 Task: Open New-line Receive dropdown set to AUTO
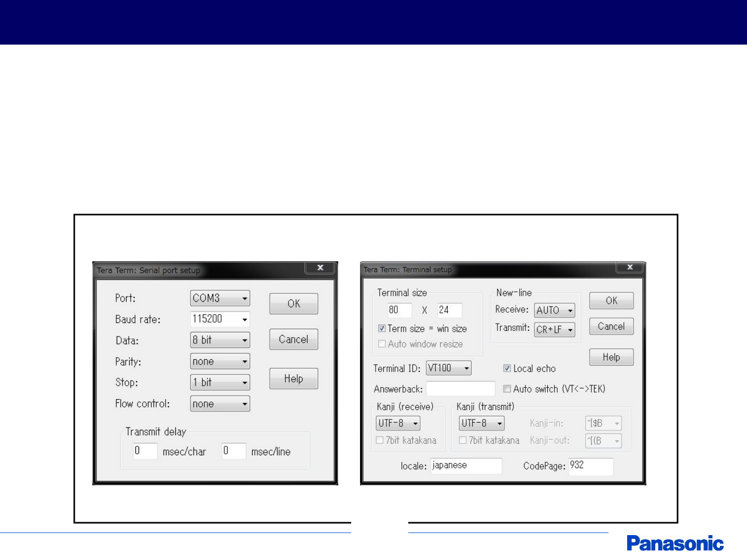(555, 310)
